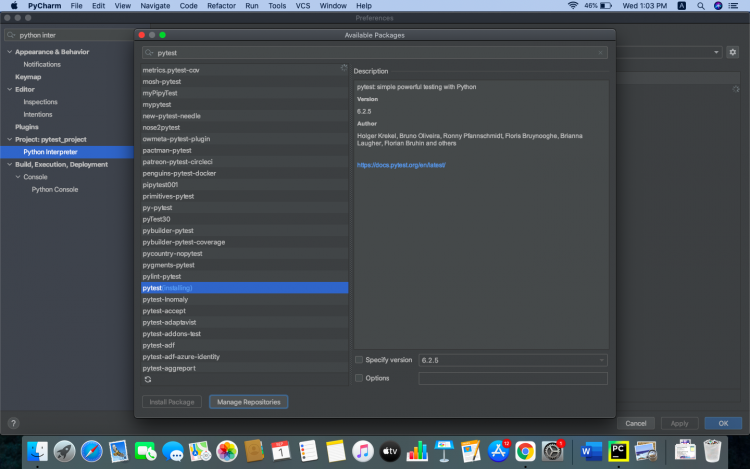Screen dimensions: 750x469
Task: Clear the pytest search field
Action: [600, 53]
